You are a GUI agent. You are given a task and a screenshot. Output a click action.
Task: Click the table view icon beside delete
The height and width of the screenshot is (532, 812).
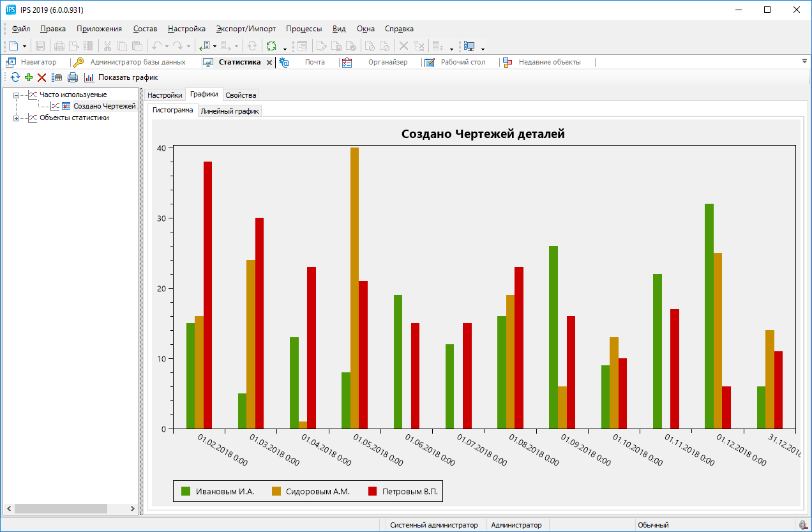click(57, 77)
